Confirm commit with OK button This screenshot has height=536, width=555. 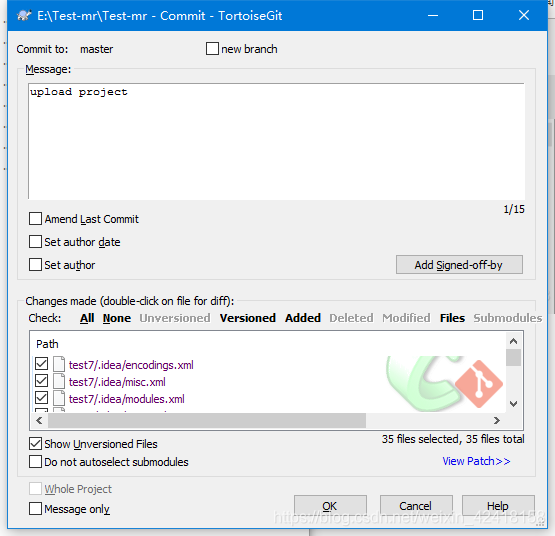pyautogui.click(x=330, y=506)
